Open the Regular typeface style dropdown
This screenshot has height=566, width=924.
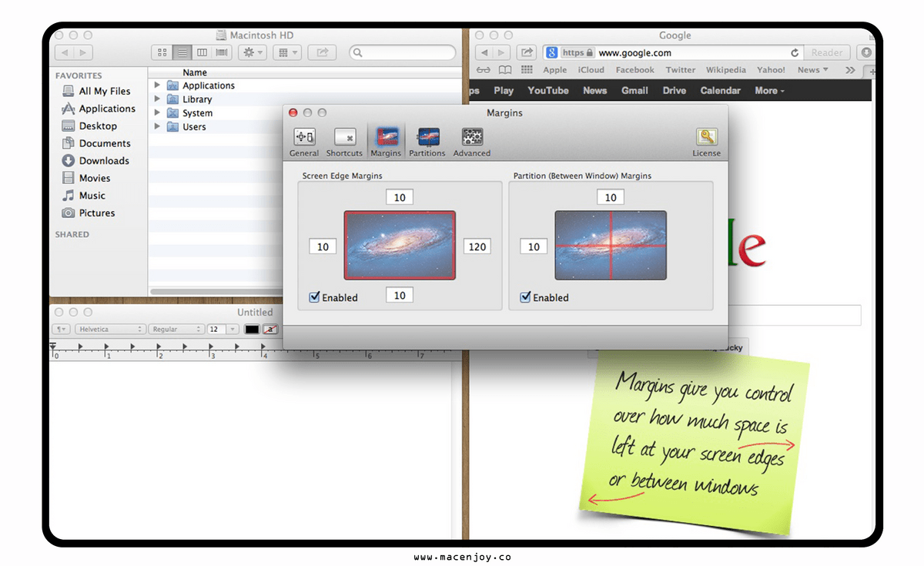[x=176, y=329]
